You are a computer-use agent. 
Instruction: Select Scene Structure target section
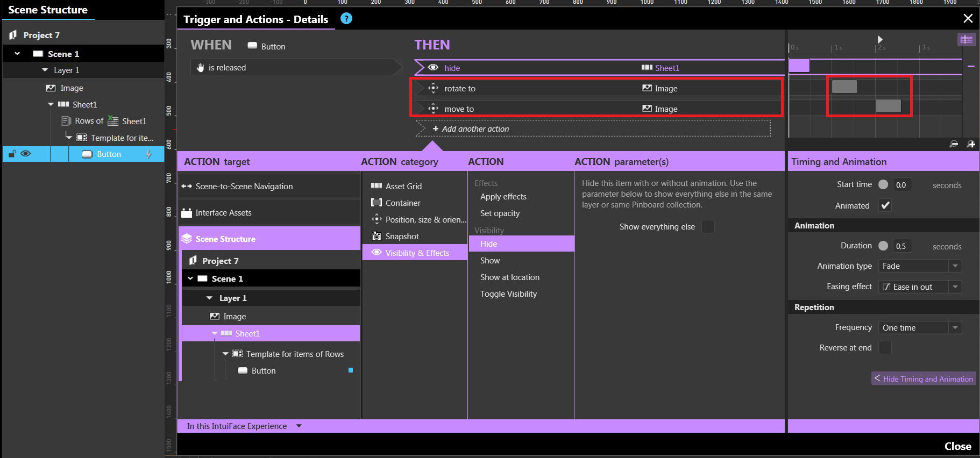click(x=269, y=239)
